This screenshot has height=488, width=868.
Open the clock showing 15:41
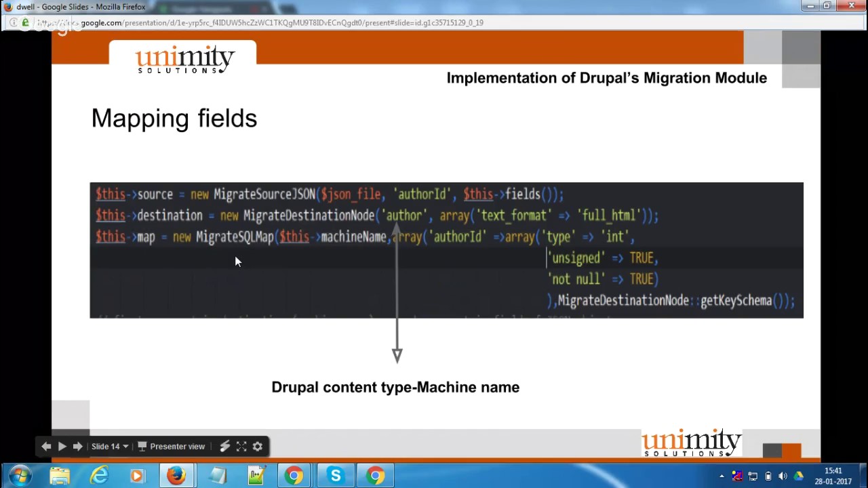pyautogui.click(x=833, y=476)
